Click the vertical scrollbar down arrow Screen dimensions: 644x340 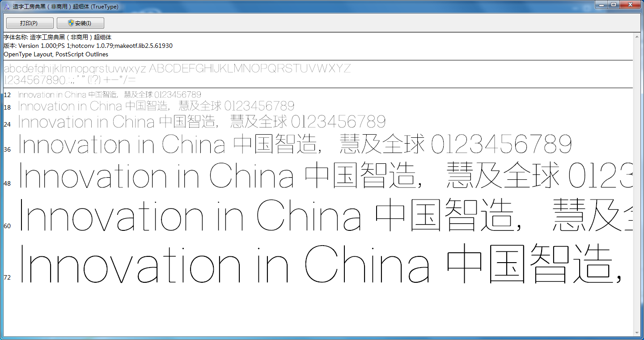tap(637, 332)
